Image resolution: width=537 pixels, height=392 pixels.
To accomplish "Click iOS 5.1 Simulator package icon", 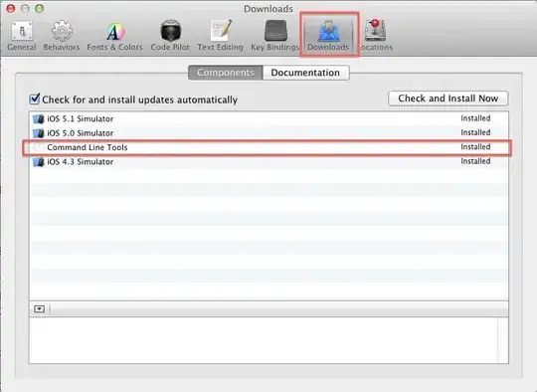I will [x=39, y=119].
